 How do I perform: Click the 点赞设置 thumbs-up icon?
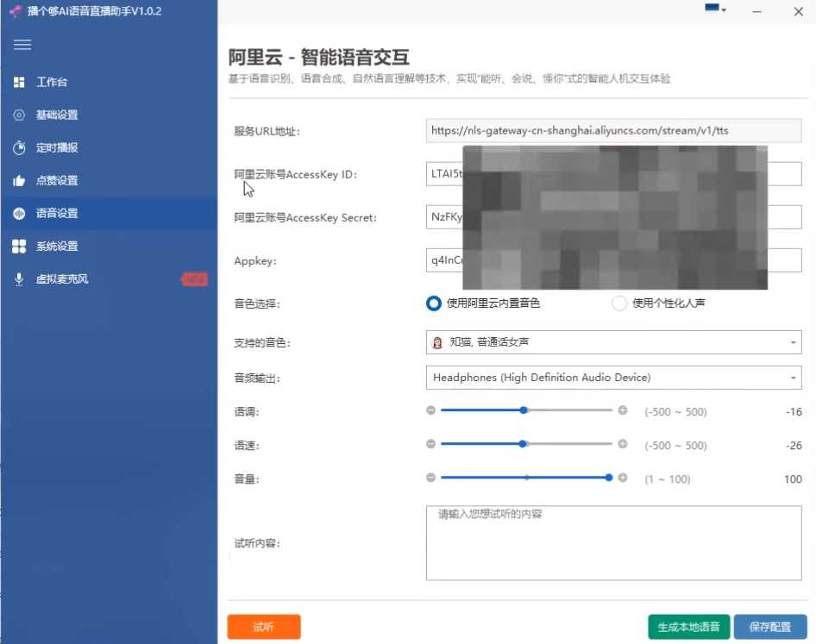tap(19, 180)
